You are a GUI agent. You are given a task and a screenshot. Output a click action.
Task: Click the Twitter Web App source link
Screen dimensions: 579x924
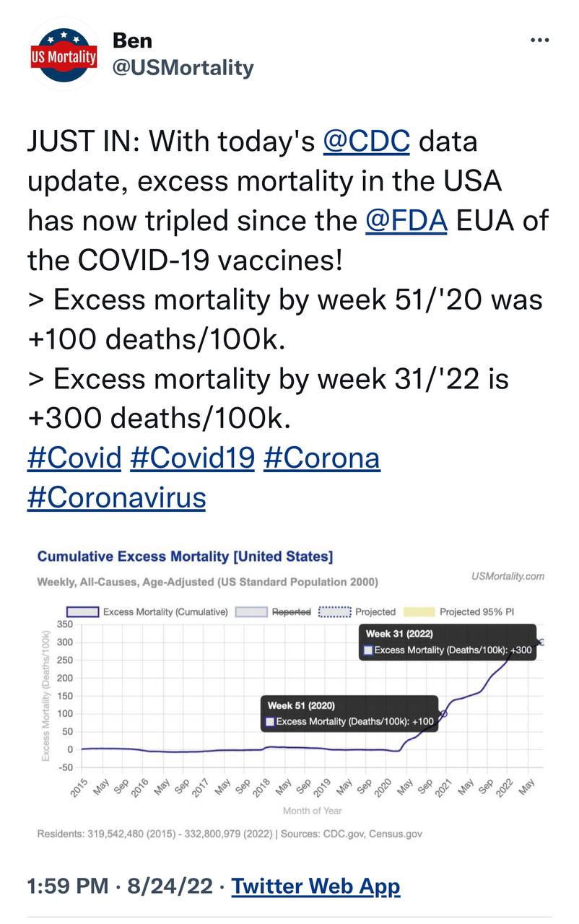(315, 885)
